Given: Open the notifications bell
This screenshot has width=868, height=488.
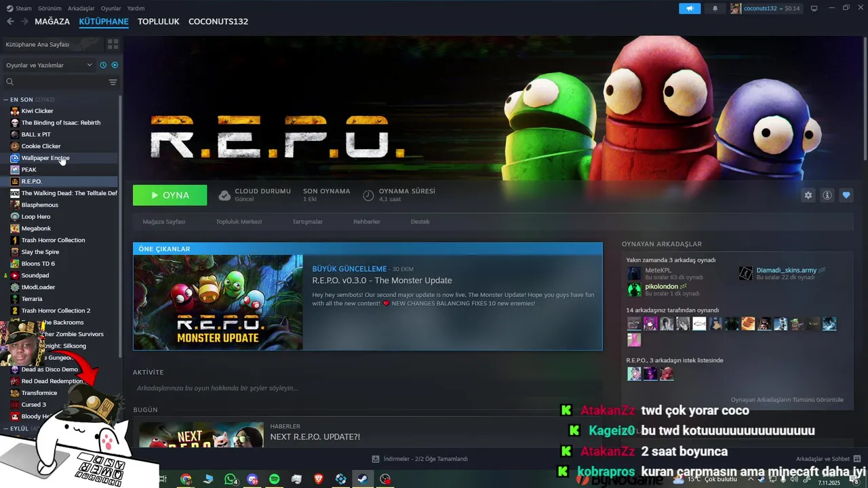Looking at the screenshot, I should (x=715, y=8).
